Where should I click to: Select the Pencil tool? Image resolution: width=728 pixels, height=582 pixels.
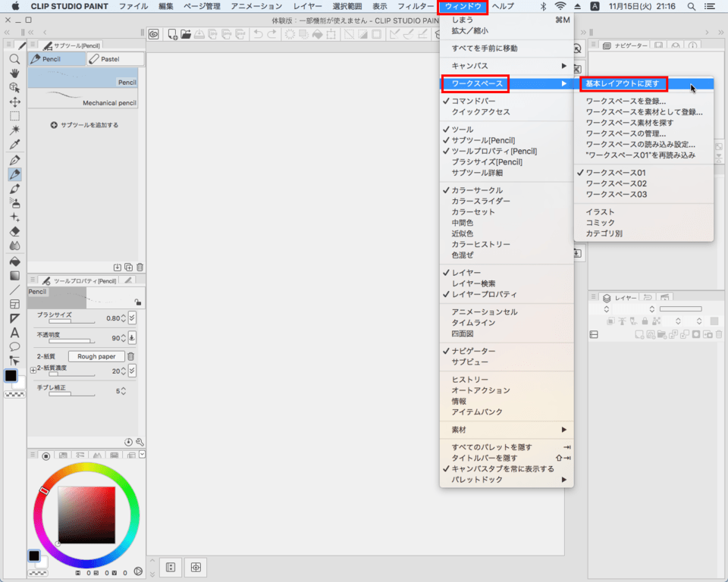15,174
